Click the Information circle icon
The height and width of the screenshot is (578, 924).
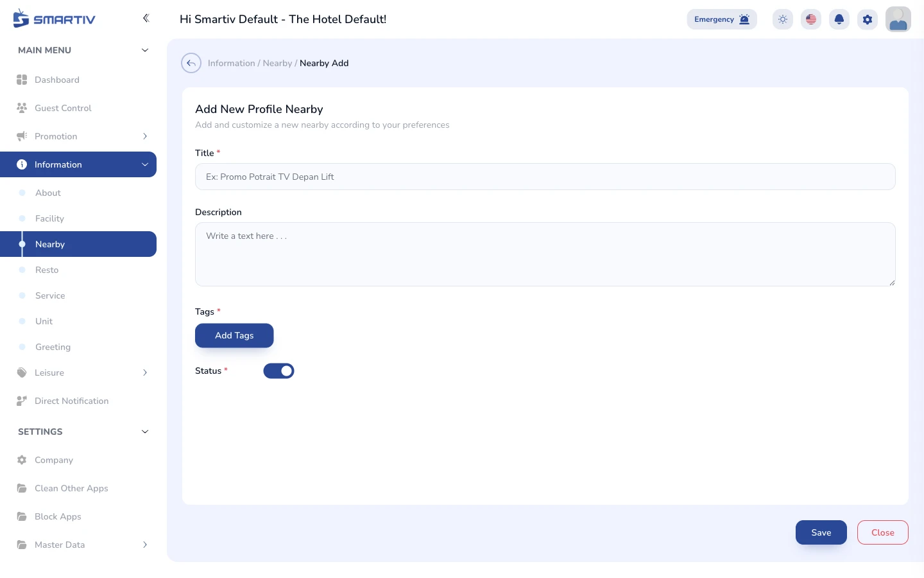point(22,164)
